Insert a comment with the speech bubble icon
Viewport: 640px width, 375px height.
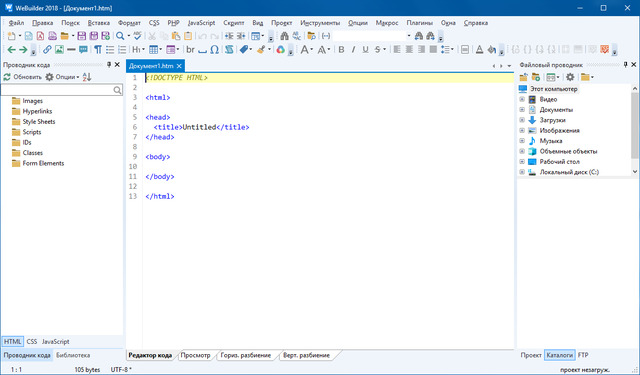[x=83, y=50]
